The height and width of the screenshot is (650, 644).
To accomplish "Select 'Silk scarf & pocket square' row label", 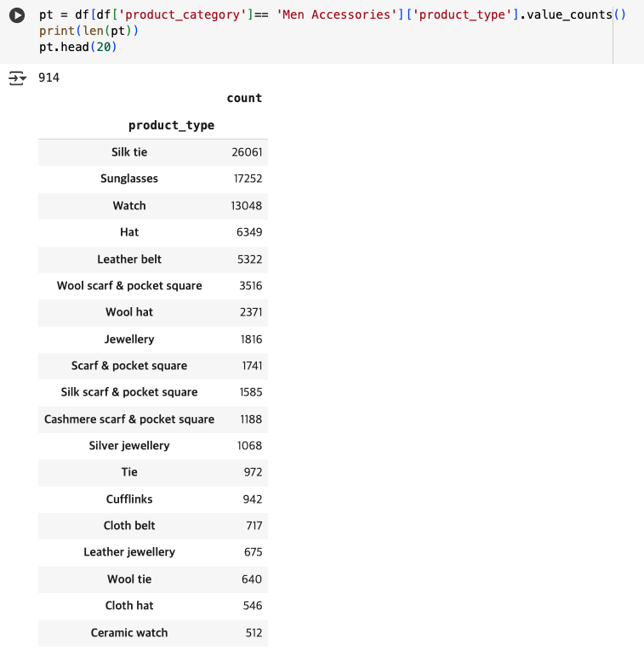I will click(129, 392).
